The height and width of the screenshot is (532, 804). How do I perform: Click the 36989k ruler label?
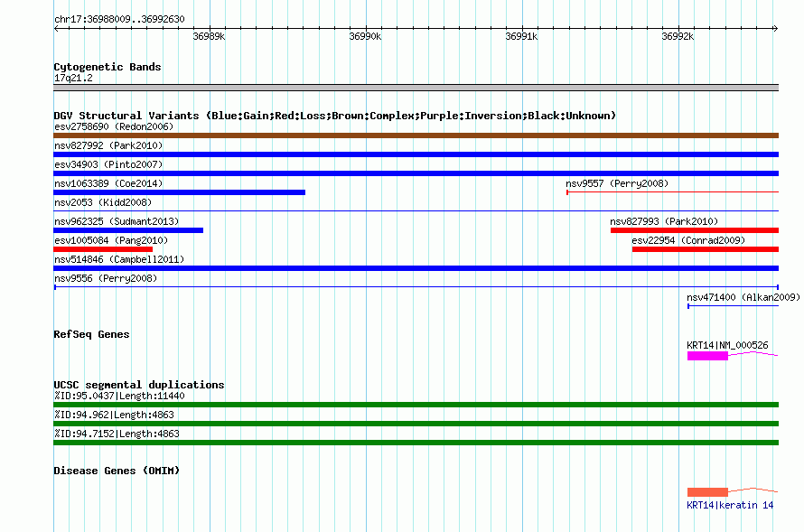210,36
